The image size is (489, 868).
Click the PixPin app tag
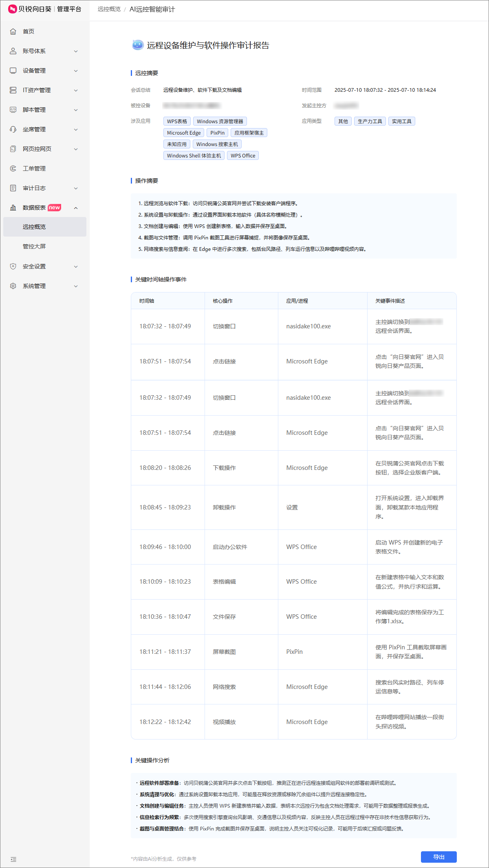tap(217, 133)
